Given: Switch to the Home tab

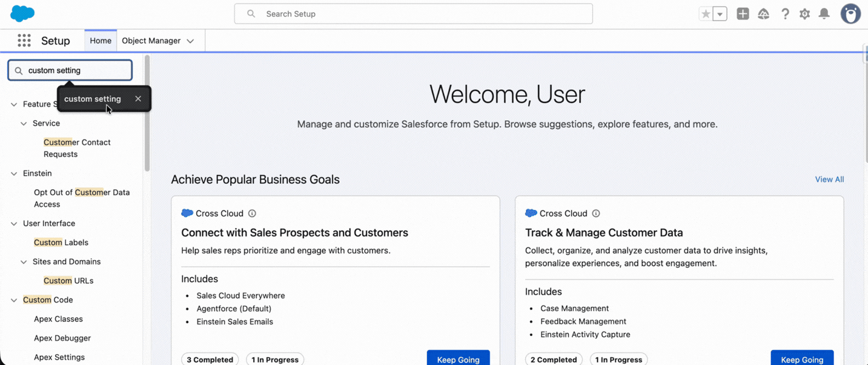Looking at the screenshot, I should 101,41.
